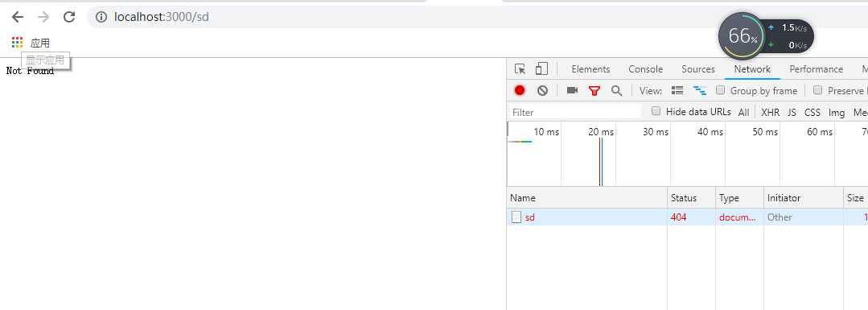This screenshot has width=868, height=310.
Task: Sort by the Size column header
Action: click(856, 198)
